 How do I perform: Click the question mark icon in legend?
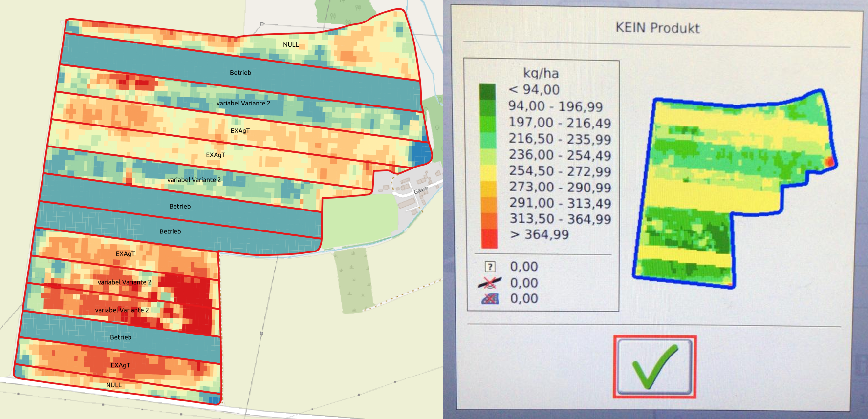pyautogui.click(x=490, y=267)
